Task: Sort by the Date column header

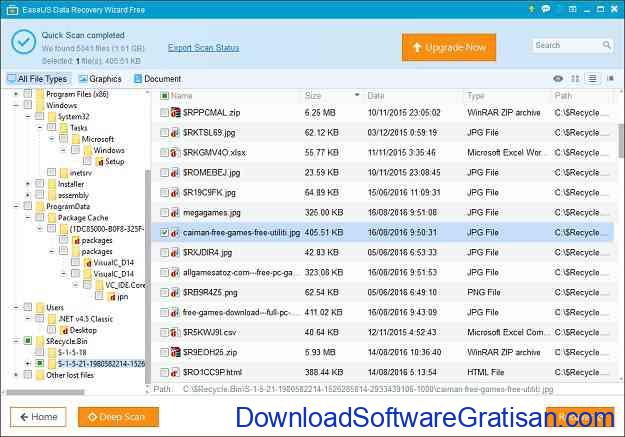Action: pos(375,96)
